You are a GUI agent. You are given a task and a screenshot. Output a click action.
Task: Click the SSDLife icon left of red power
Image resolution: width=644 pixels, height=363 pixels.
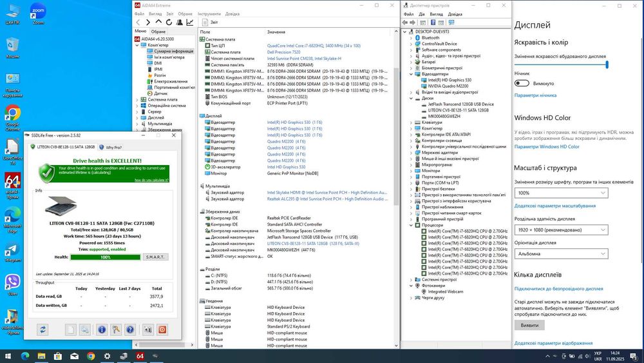point(148,329)
